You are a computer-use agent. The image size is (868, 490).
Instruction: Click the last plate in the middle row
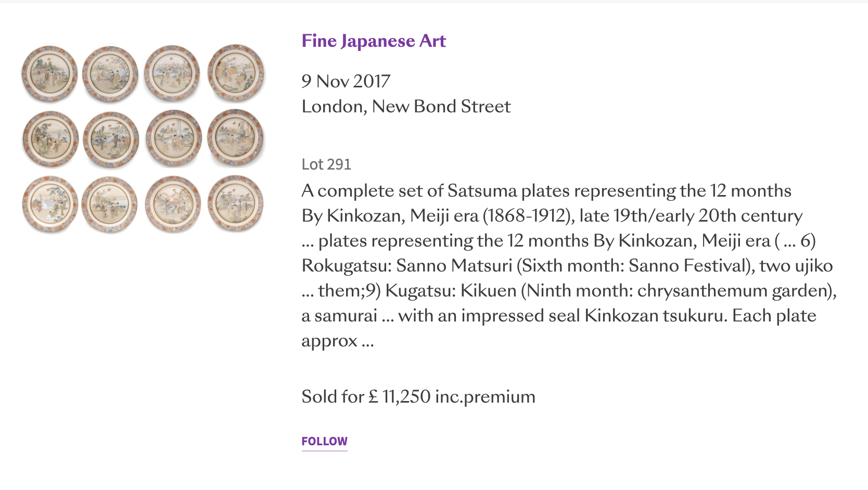pos(236,137)
